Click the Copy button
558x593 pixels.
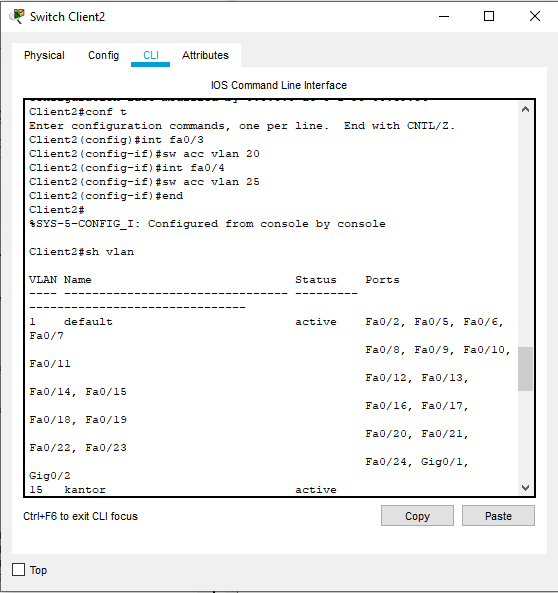pyautogui.click(x=417, y=516)
